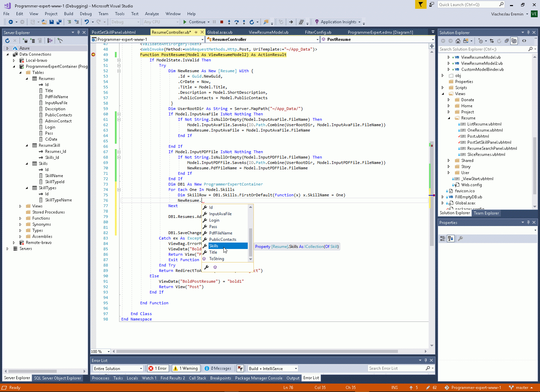
Task: Click Save All in the toolbar
Action: point(59,22)
